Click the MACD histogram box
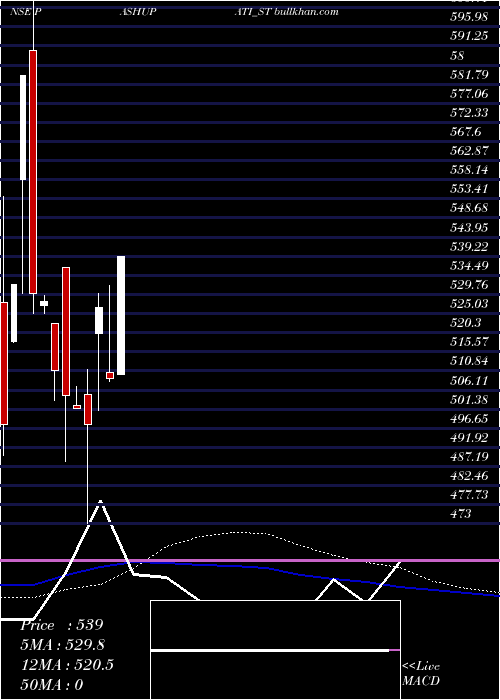Image resolution: width=500 pixels, height=700 pixels. click(275, 650)
